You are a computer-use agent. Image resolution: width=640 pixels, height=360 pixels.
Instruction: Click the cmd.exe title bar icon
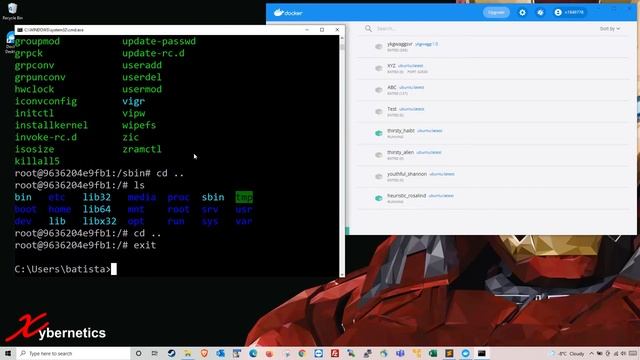tap(20, 30)
